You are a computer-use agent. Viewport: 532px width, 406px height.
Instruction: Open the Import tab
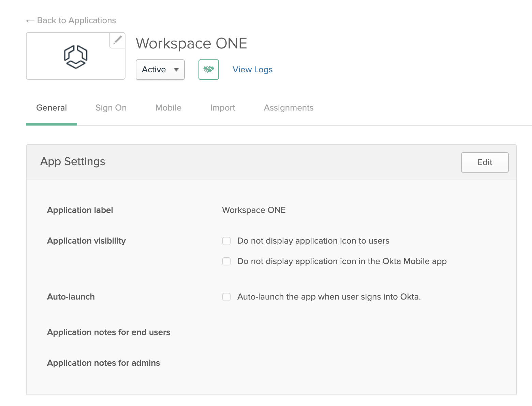(223, 108)
